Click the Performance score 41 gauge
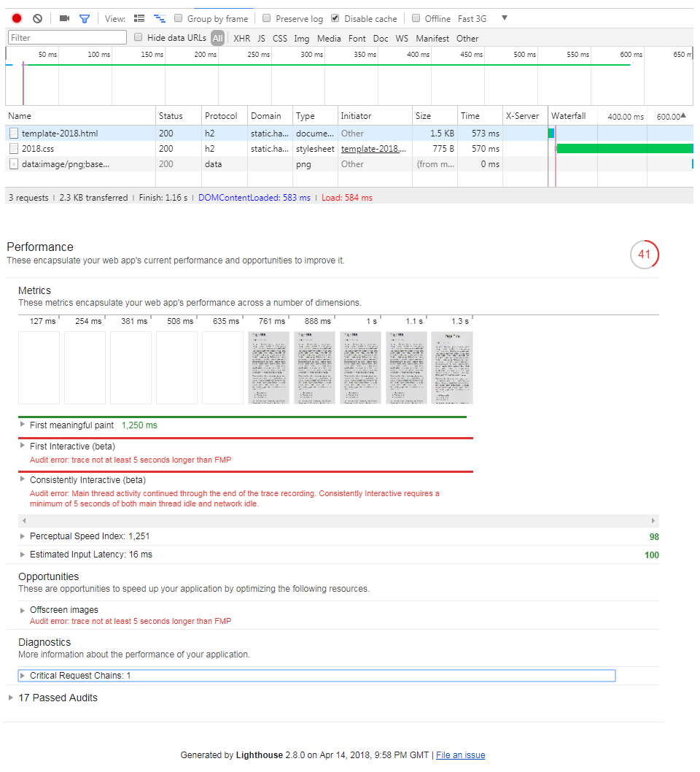Viewport: 700px width, 772px height. pos(645,255)
